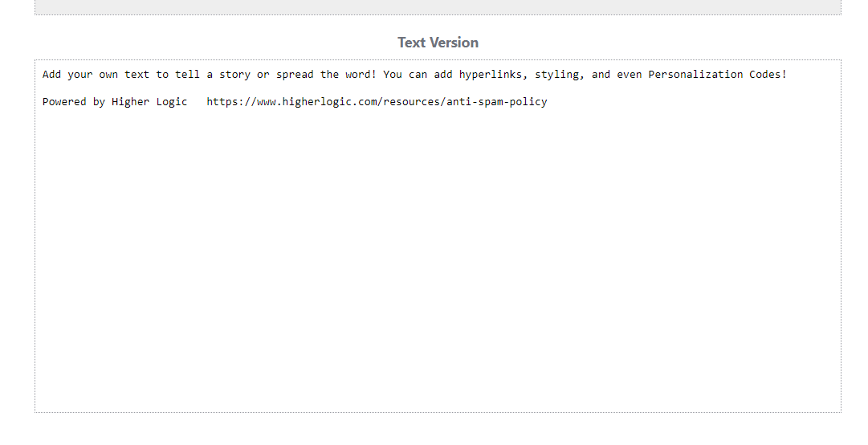Click the 'Text Version' heading
Image resolution: width=868 pixels, height=445 pixels.
click(438, 43)
